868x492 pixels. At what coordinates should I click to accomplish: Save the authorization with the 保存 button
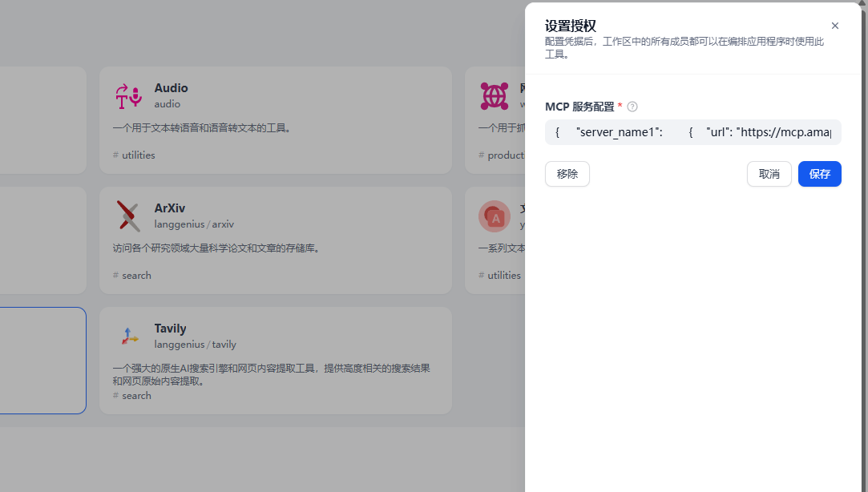pyautogui.click(x=819, y=174)
